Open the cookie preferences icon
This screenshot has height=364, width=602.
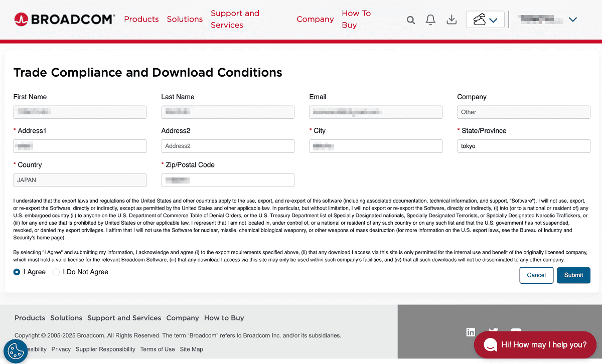pos(16,351)
